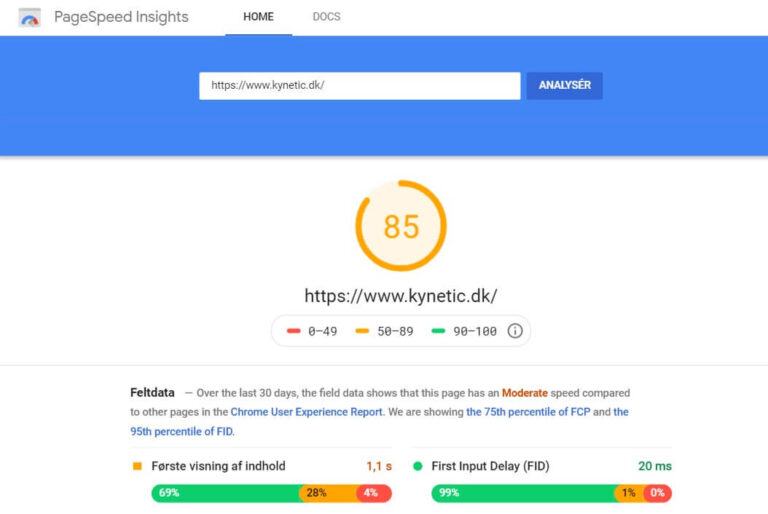Click the PageSpeed Insights logo icon
Screen dimensions: 768x514
29,18
